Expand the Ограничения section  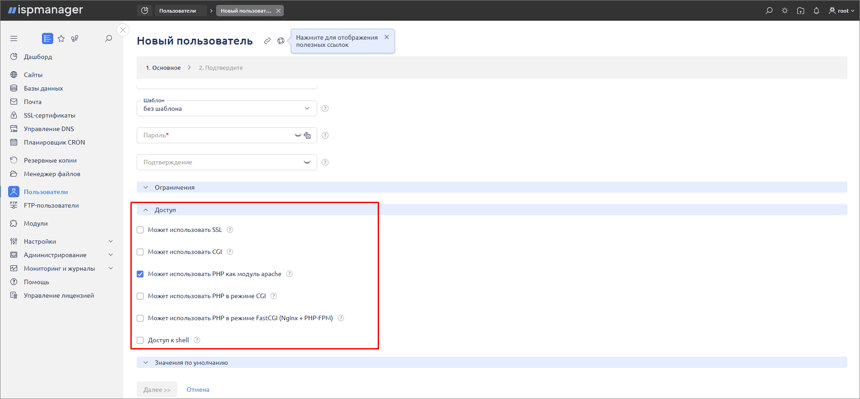pos(491,187)
